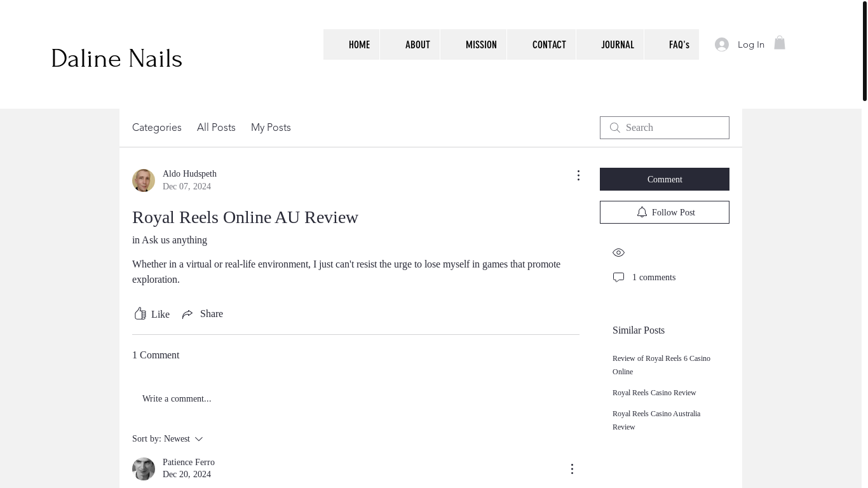
Task: Click Aldo Hudspeth's avatar
Action: click(144, 180)
